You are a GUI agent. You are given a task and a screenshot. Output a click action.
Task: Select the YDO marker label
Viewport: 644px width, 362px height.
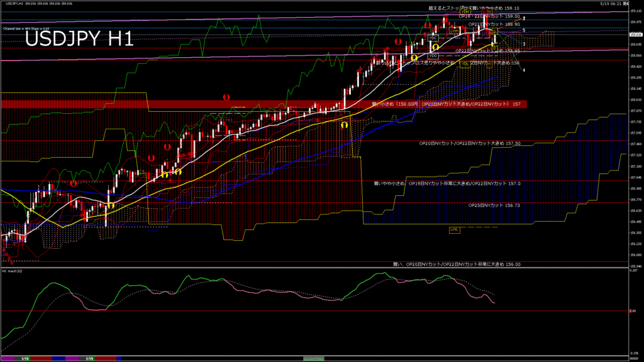(x=433, y=56)
